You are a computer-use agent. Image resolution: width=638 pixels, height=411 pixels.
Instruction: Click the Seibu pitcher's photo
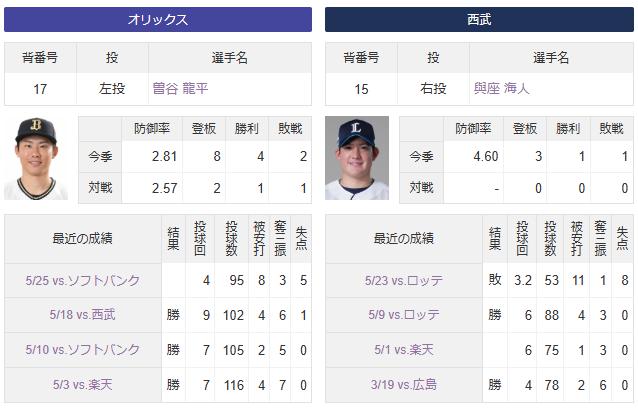[x=357, y=158]
